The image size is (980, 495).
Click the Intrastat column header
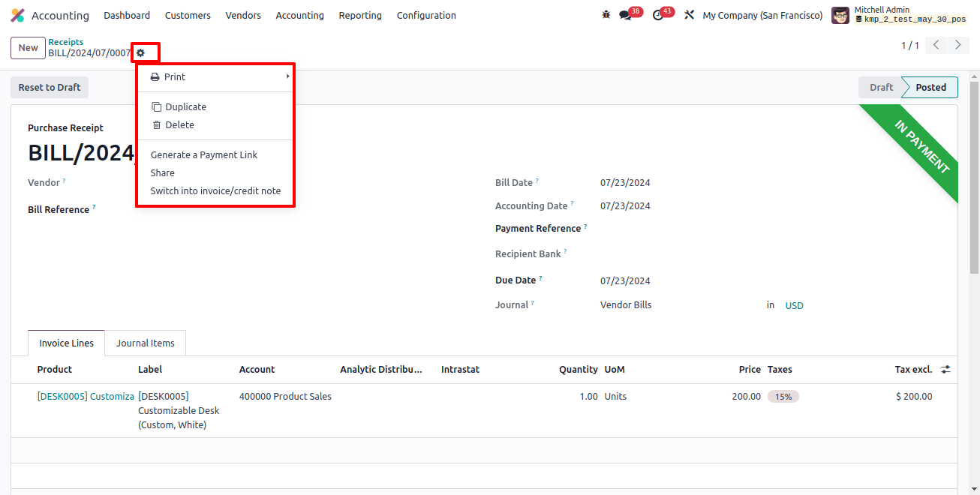[460, 369]
